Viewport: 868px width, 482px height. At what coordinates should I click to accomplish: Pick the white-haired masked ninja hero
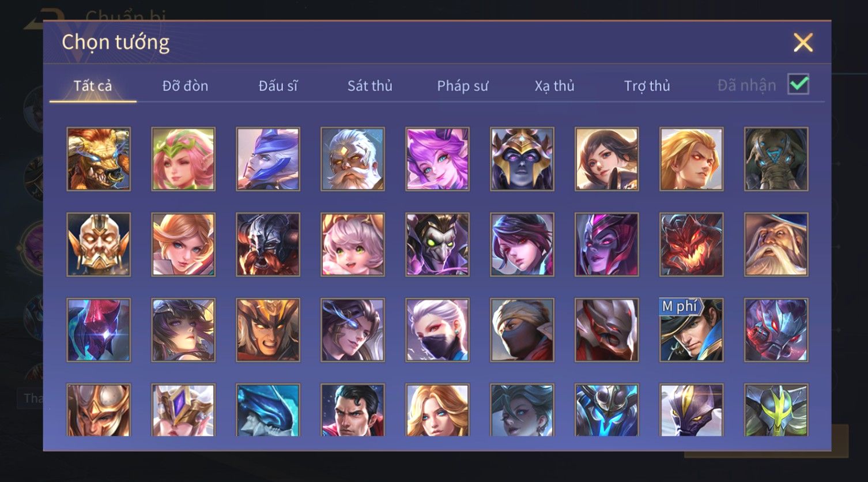[437, 330]
